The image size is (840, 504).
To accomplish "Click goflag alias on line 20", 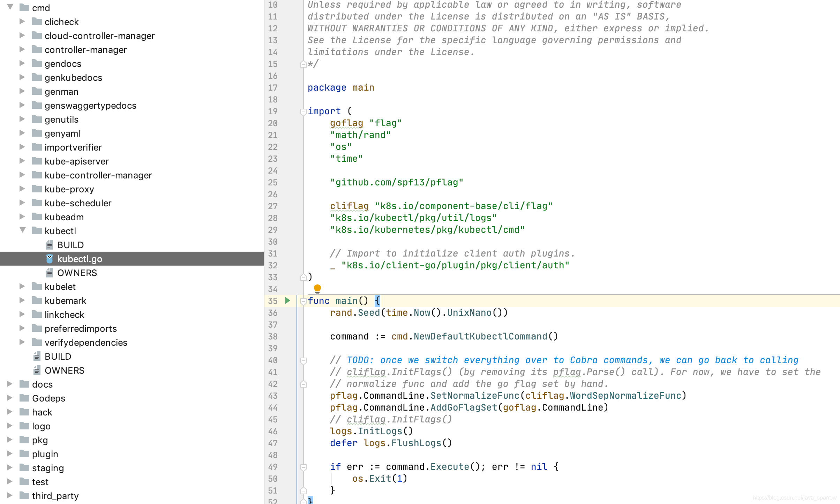I will click(346, 123).
